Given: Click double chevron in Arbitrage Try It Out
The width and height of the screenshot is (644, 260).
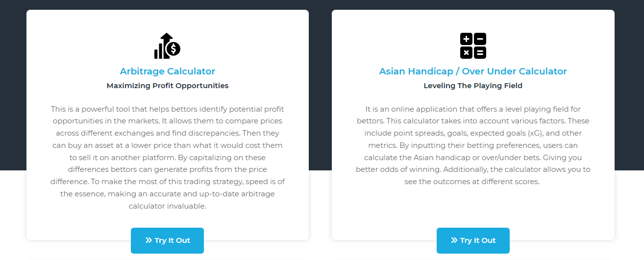Looking at the screenshot, I should [x=149, y=240].
